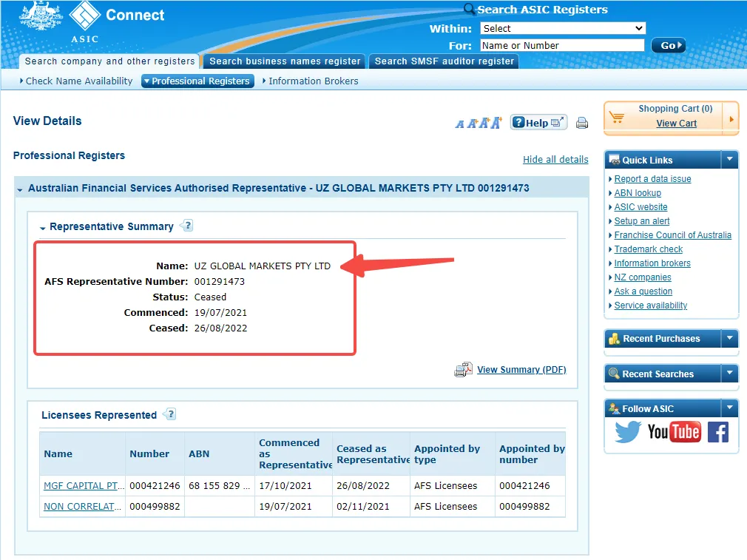
Task: Open Setup an alert link
Action: tap(642, 220)
